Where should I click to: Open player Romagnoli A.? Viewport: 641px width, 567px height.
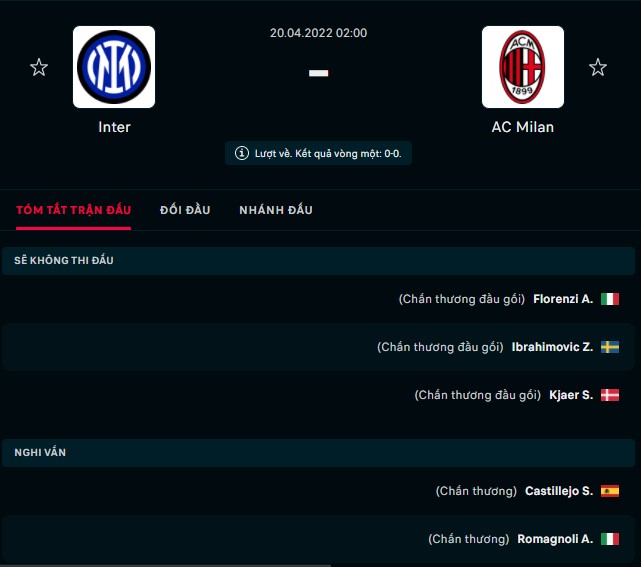[555, 539]
